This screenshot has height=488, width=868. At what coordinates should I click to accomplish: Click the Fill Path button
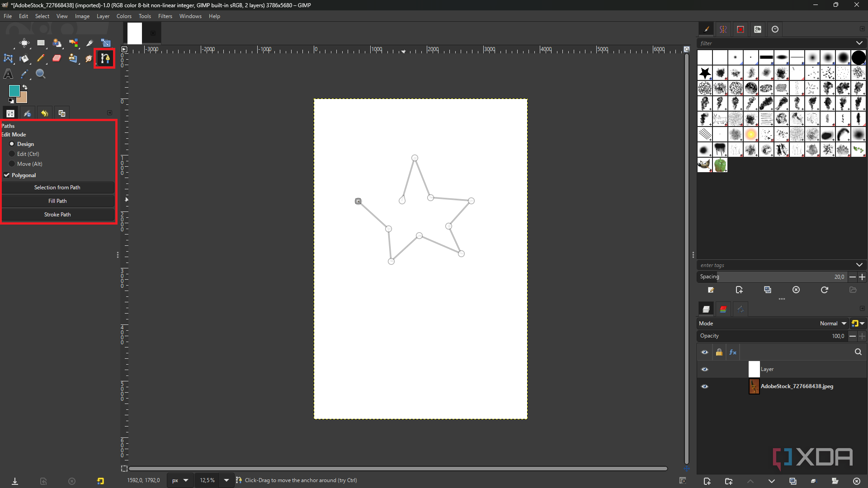pyautogui.click(x=57, y=201)
